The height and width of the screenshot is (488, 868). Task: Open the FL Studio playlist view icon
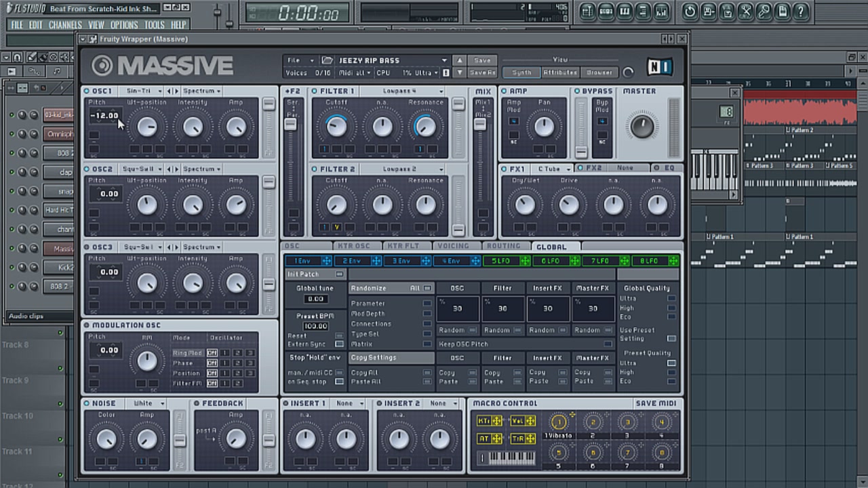tap(587, 12)
